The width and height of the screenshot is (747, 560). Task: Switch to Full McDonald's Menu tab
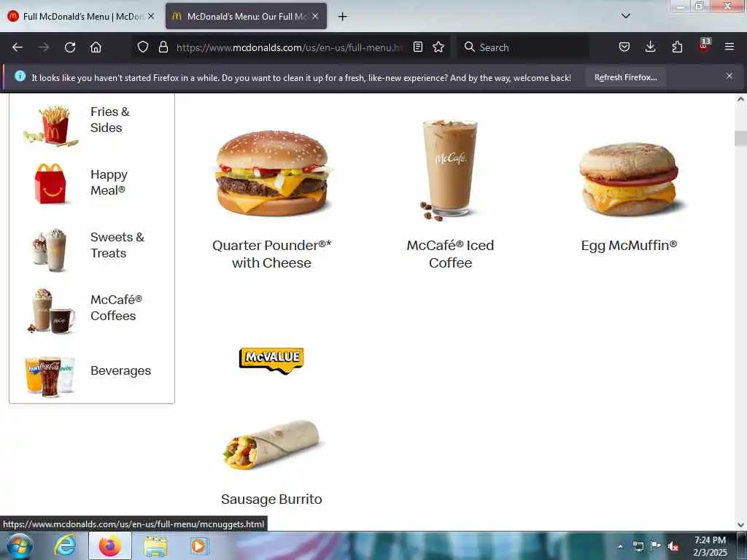(x=81, y=17)
